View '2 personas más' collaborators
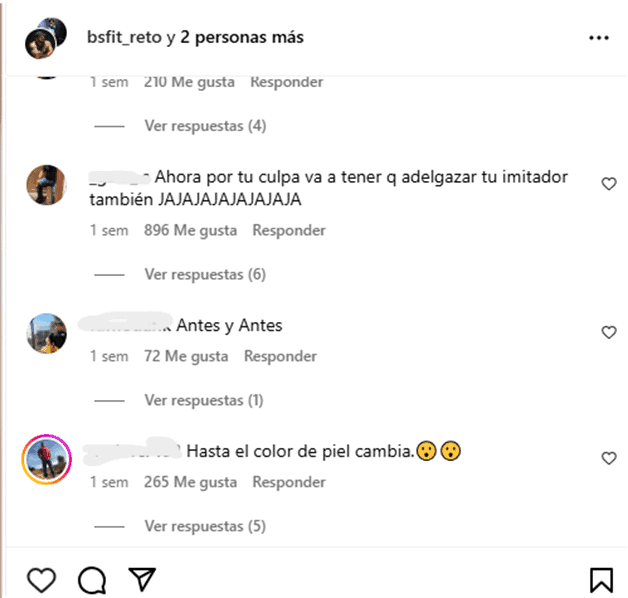628x598 pixels. click(242, 37)
